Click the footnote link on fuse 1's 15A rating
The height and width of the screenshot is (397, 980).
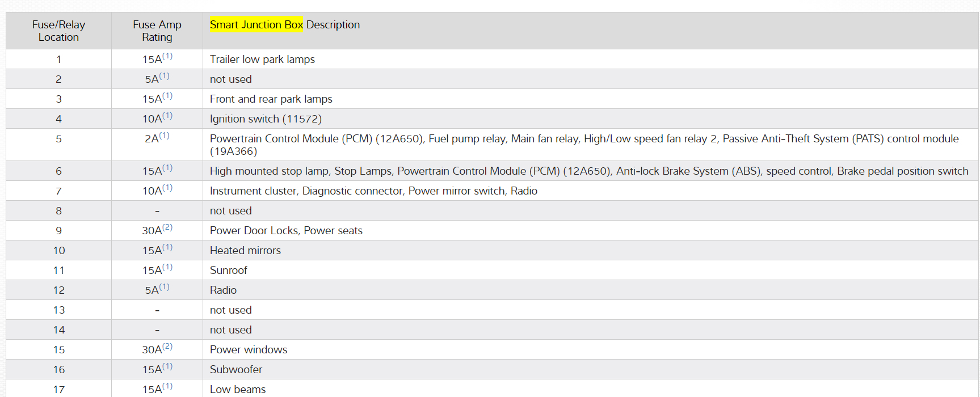[167, 56]
